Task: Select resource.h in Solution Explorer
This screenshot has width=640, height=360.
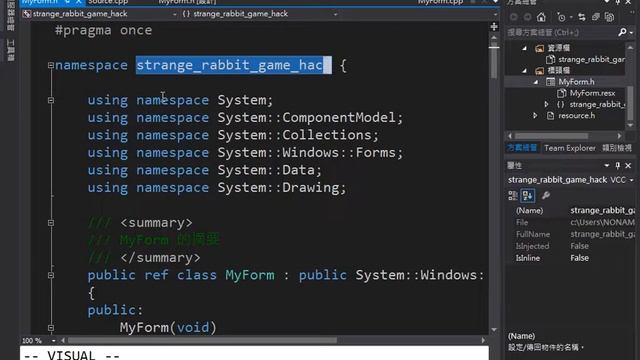Action: 576,116
